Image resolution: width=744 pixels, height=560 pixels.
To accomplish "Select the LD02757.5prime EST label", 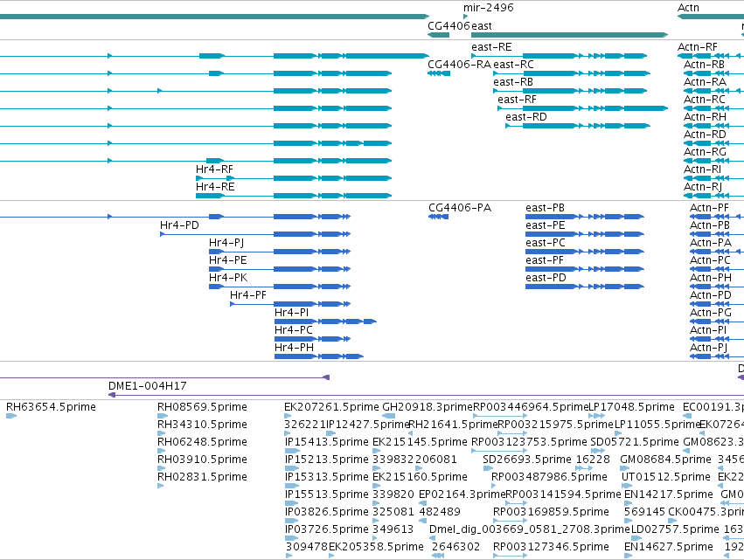I will click(676, 530).
